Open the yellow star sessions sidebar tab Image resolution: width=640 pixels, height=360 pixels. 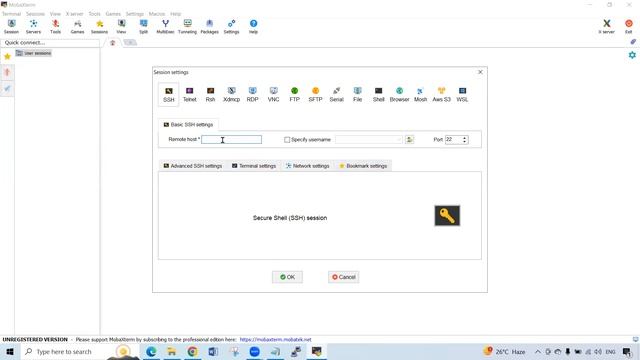click(7, 57)
